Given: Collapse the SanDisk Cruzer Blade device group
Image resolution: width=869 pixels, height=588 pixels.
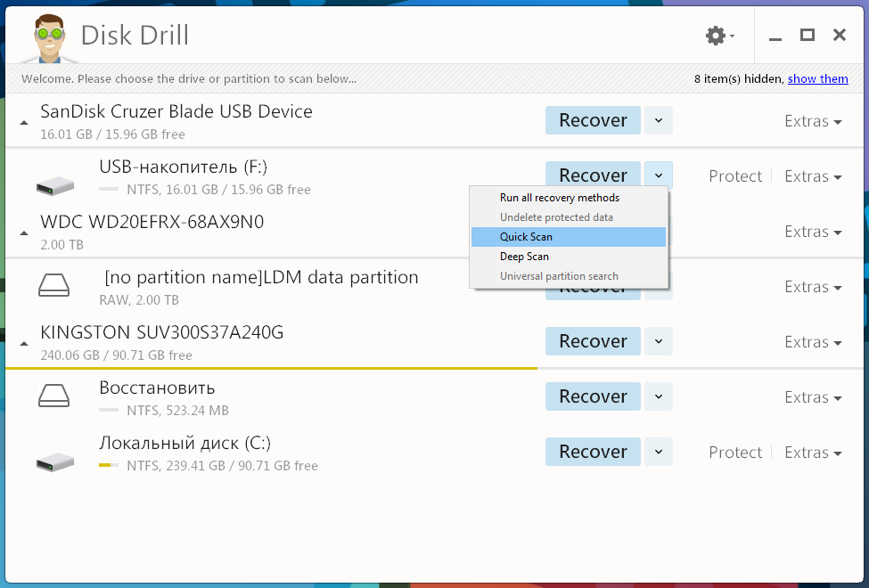Looking at the screenshot, I should point(24,122).
